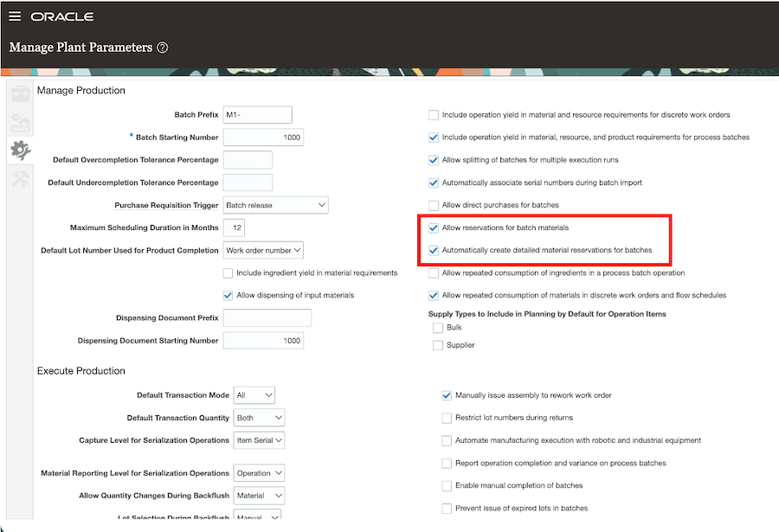Click the Oracle logo
Image resolution: width=779 pixels, height=532 pixels.
pyautogui.click(x=62, y=16)
